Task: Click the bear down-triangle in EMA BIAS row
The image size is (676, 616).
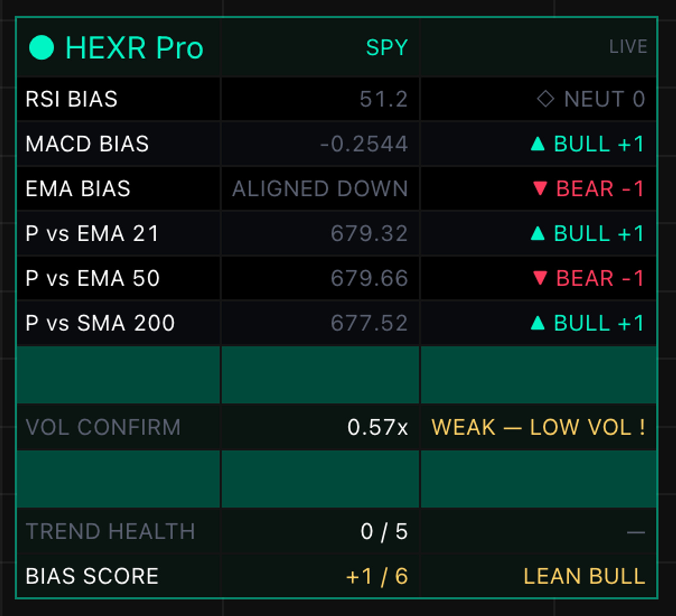Action: click(540, 189)
